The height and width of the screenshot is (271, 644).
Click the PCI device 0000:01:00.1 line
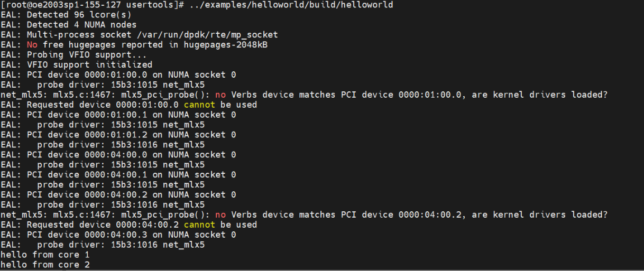[131, 115]
